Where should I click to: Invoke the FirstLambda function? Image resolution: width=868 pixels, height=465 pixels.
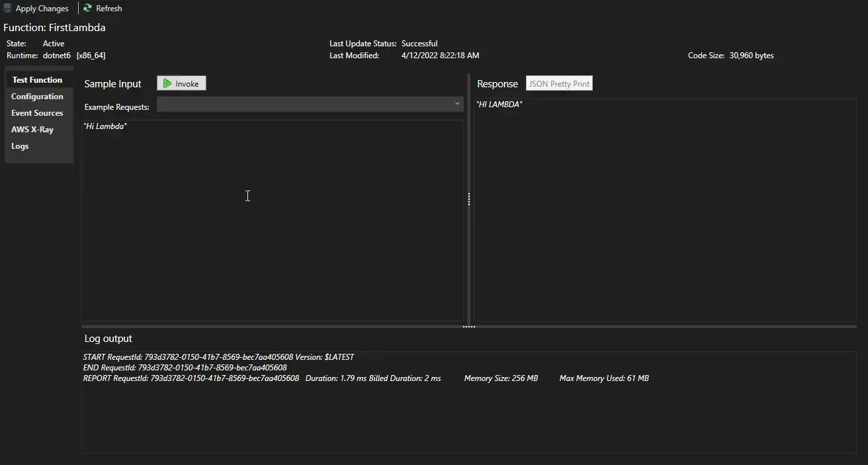tap(181, 83)
